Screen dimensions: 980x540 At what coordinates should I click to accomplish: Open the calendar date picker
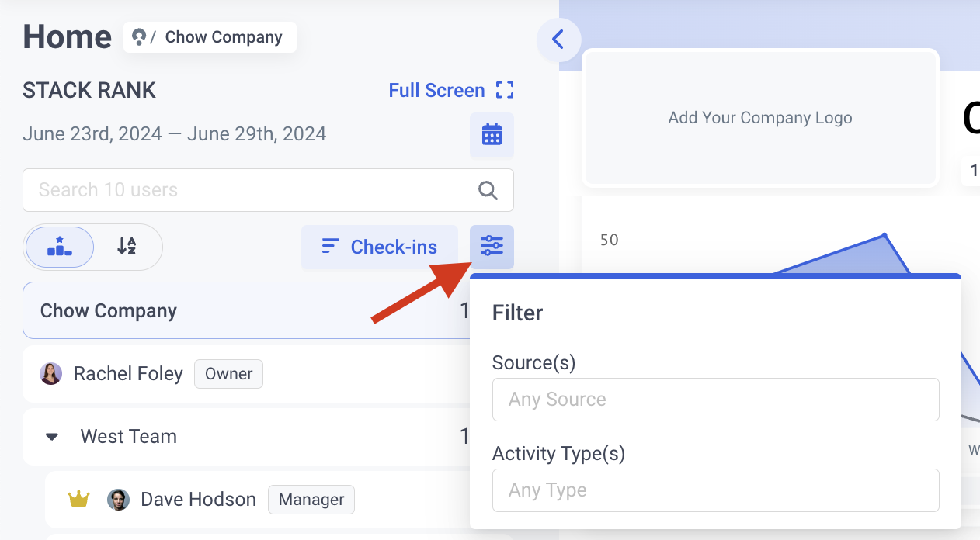coord(492,135)
